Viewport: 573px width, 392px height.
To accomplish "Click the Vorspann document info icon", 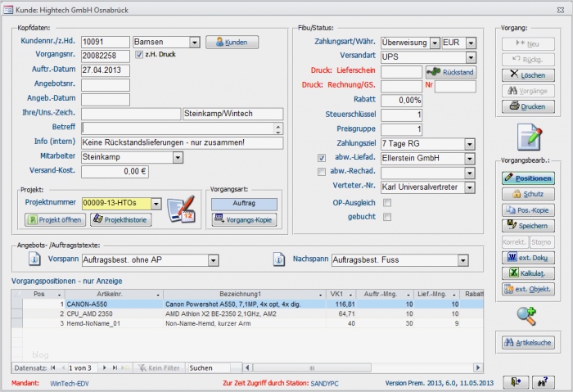I will (x=35, y=259).
